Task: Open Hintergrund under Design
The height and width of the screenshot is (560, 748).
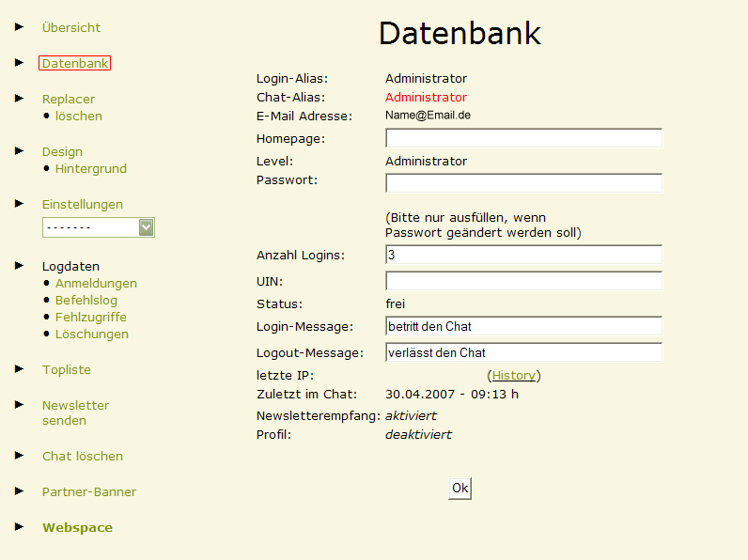Action: coord(90,169)
